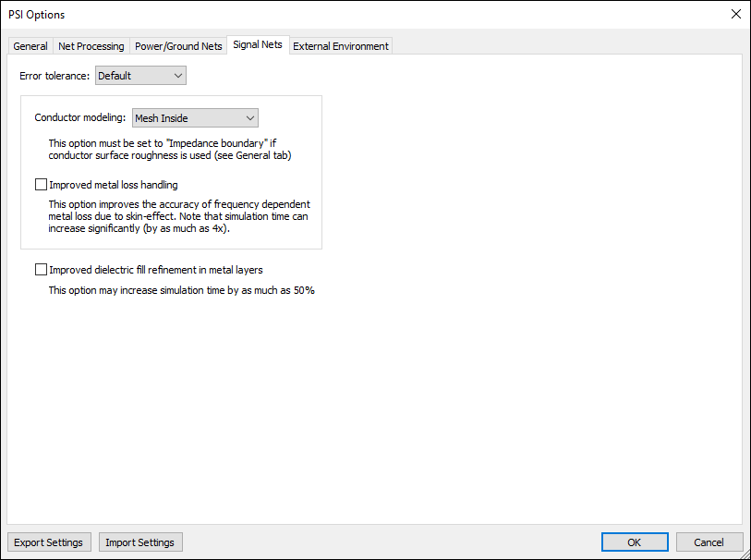Close the PSI Options dialog
The image size is (751, 560).
pyautogui.click(x=736, y=14)
